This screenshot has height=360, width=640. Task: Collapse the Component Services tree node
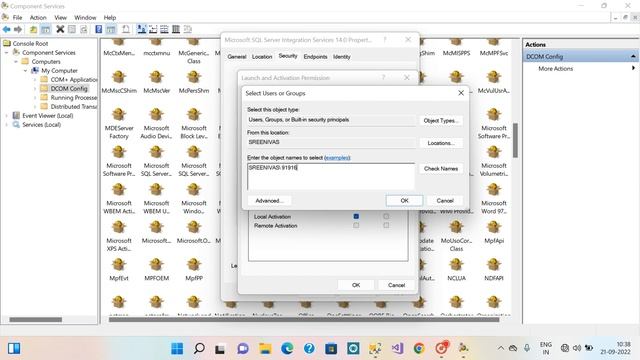tap(7, 53)
